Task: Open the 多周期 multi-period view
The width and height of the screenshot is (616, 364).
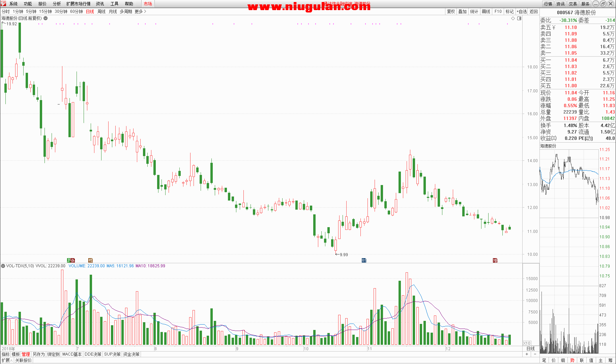Action: click(x=126, y=11)
